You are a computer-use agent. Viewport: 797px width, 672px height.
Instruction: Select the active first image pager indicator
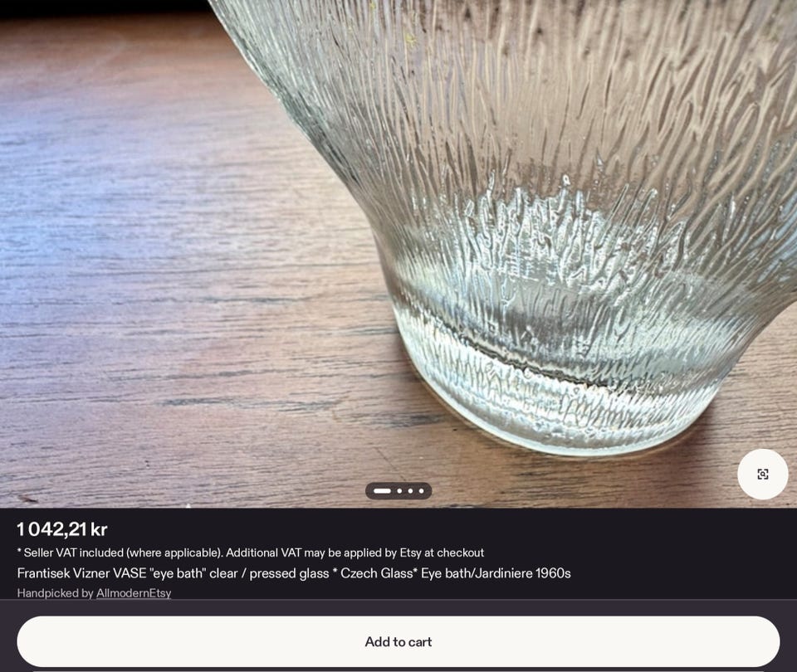[382, 490]
